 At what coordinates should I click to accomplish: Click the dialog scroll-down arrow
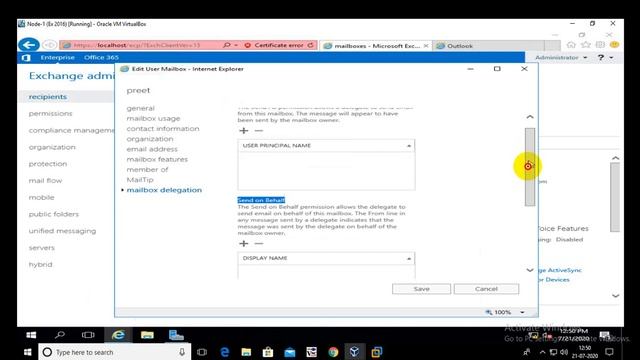coord(530,270)
